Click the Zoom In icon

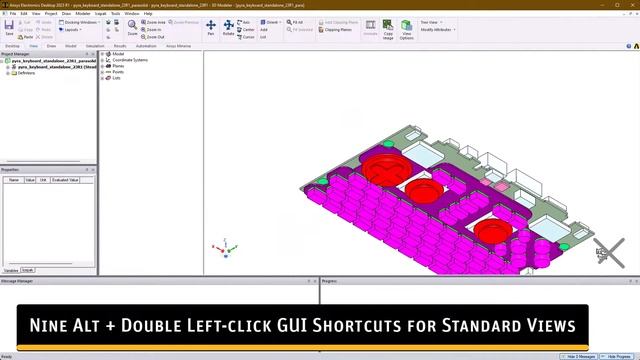(x=144, y=30)
